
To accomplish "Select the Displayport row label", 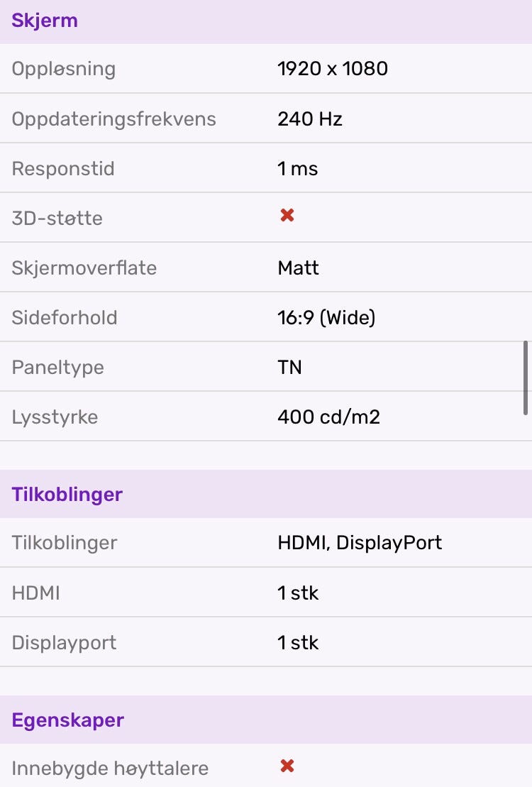I will point(64,643).
